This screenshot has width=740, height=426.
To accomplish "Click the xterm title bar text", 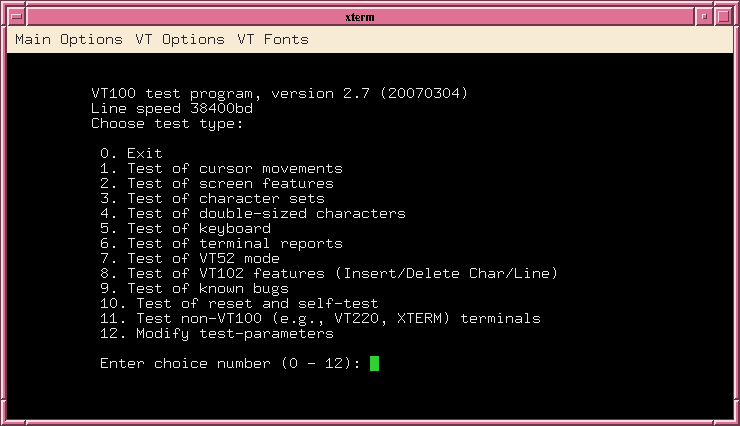I will click(360, 17).
